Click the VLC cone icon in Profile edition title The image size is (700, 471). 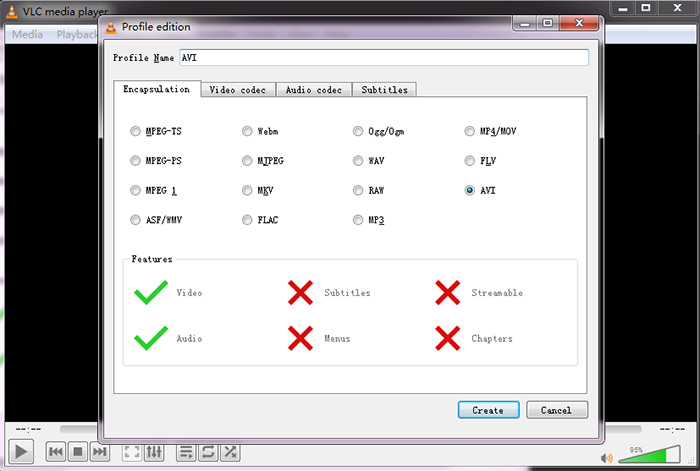click(111, 27)
